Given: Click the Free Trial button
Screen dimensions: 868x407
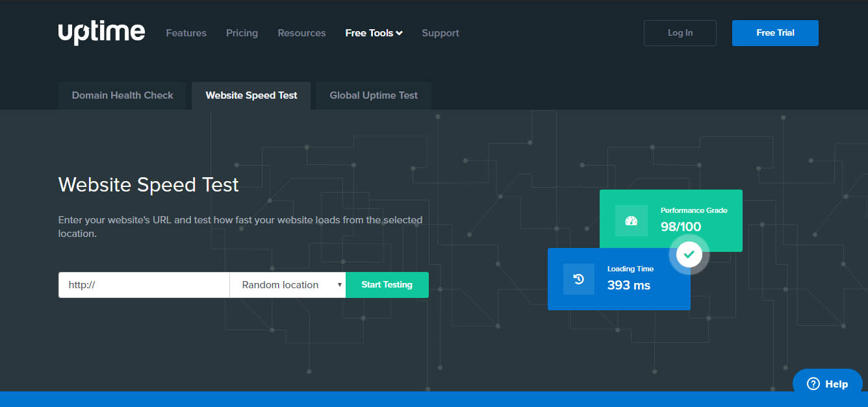Looking at the screenshot, I should point(775,32).
